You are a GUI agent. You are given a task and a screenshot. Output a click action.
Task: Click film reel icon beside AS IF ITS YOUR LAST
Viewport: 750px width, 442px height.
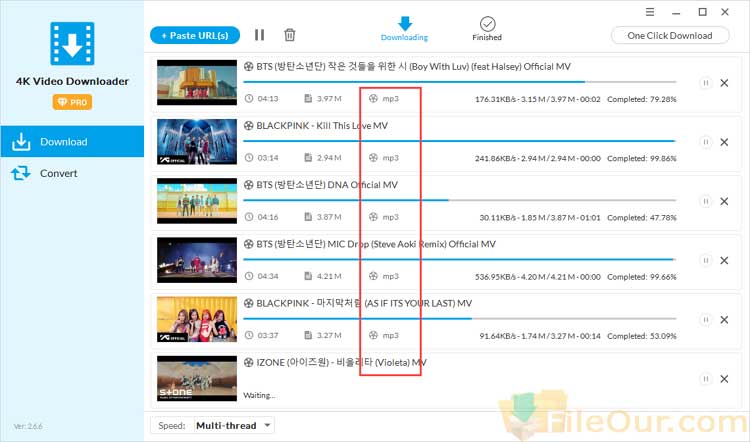click(x=248, y=303)
